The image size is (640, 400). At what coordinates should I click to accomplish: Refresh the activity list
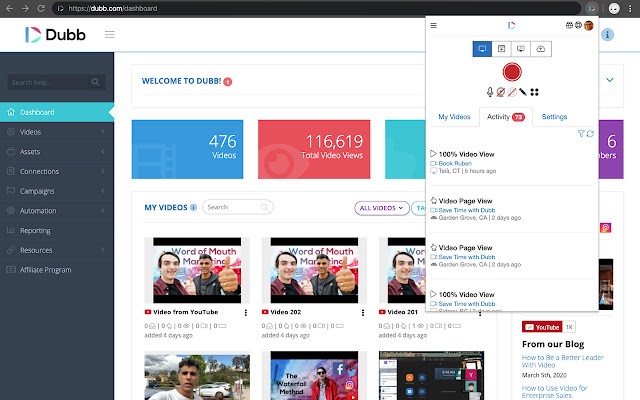click(590, 133)
